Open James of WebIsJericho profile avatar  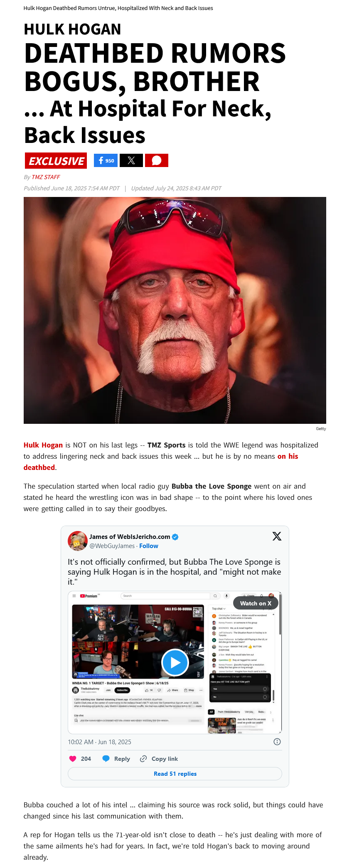coord(77,541)
